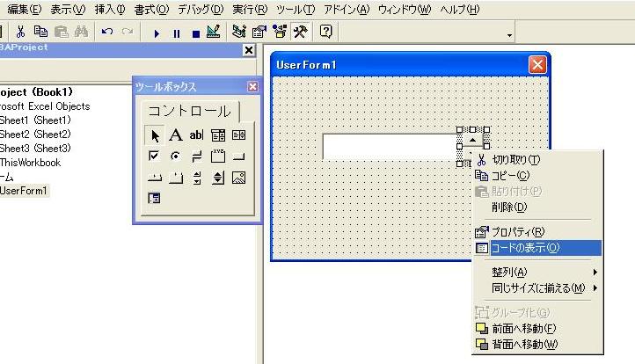Select the Frame control tool
This screenshot has height=364, width=635.
pos(217,157)
